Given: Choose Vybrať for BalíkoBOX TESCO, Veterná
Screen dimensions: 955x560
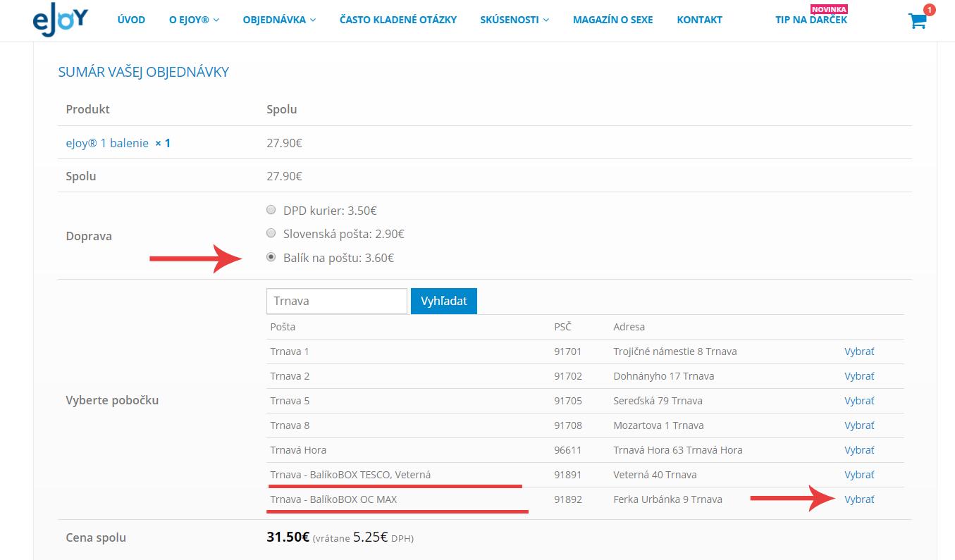Looking at the screenshot, I should click(859, 475).
